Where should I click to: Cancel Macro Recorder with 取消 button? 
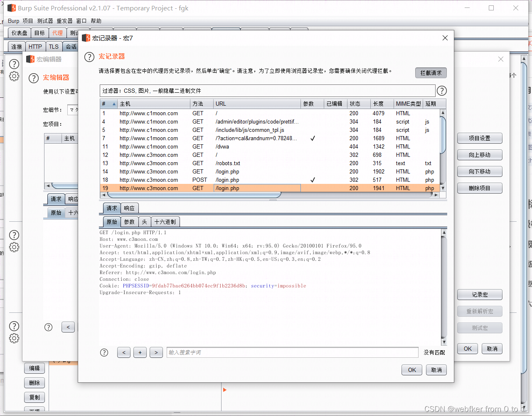[x=436, y=370]
